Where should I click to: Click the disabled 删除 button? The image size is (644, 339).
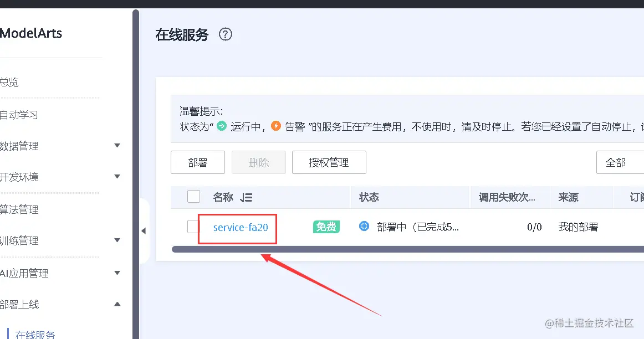pos(259,162)
